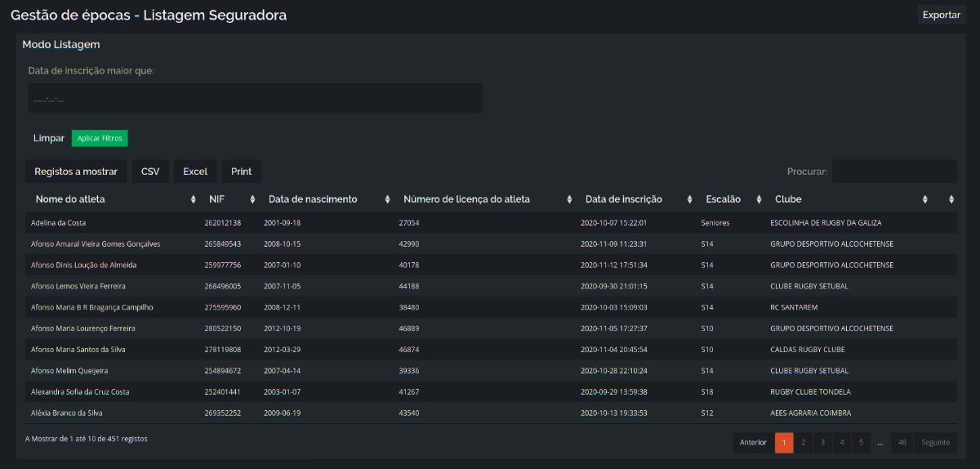The image size is (980, 469).
Task: Go to Anterior page
Action: click(x=753, y=442)
